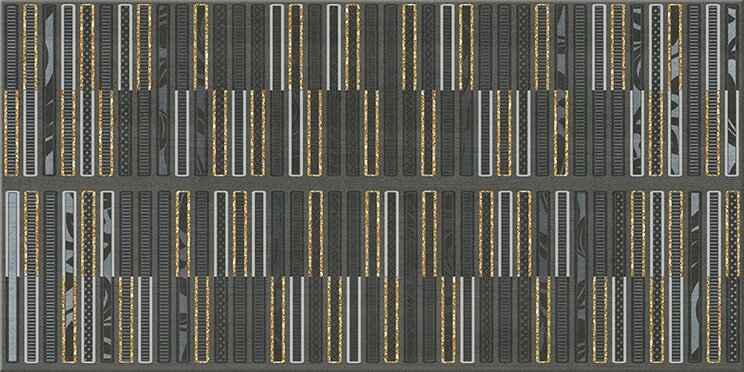Click the last white-outlined bar in top row

[713, 47]
